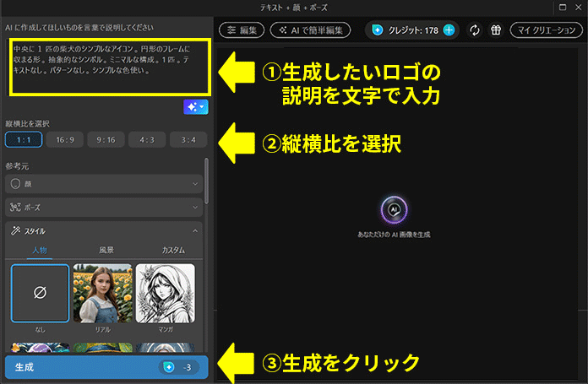Click the pose skeleton icon

point(15,207)
